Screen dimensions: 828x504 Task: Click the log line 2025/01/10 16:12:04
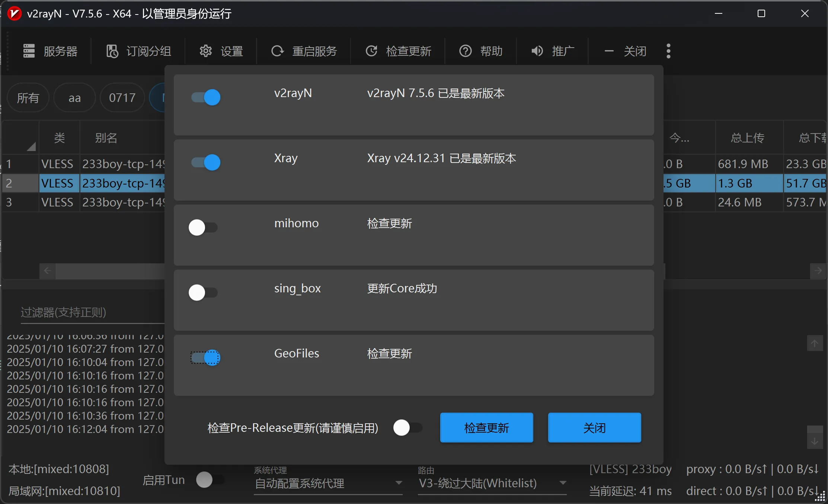click(x=85, y=429)
